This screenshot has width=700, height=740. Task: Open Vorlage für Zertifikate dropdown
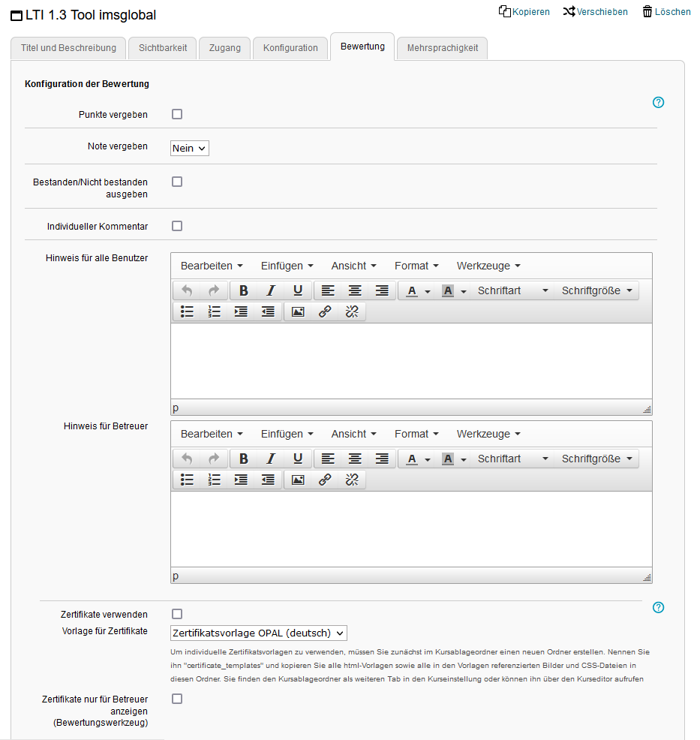pos(259,633)
